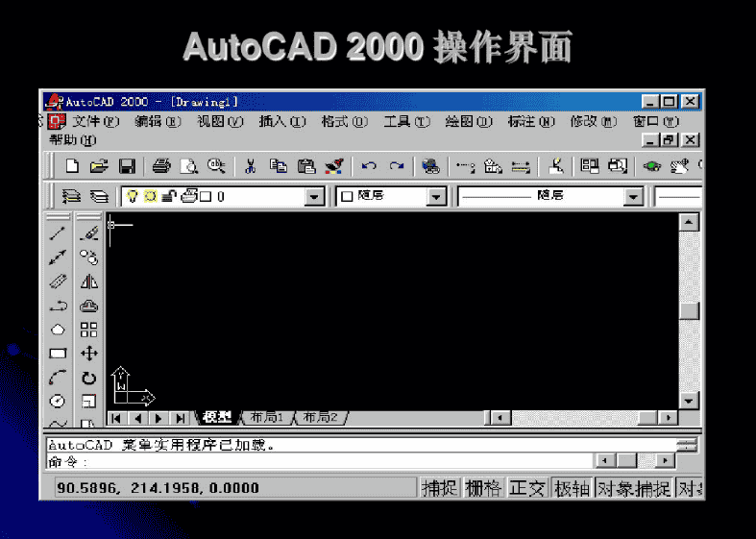Toggle the layer 0 freeze sun icon
Screen dimensions: 756x539
pyautogui.click(x=151, y=196)
